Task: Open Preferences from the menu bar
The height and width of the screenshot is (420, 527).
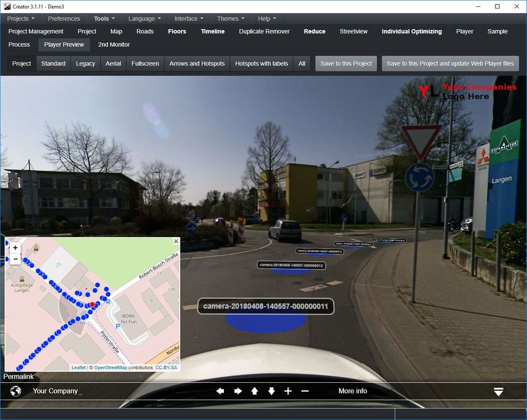Action: pos(64,19)
